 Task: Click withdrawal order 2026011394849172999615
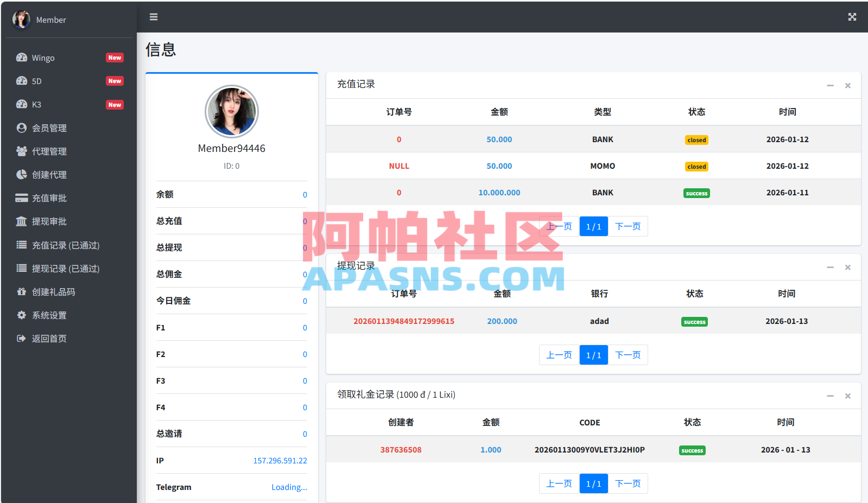[x=404, y=321]
